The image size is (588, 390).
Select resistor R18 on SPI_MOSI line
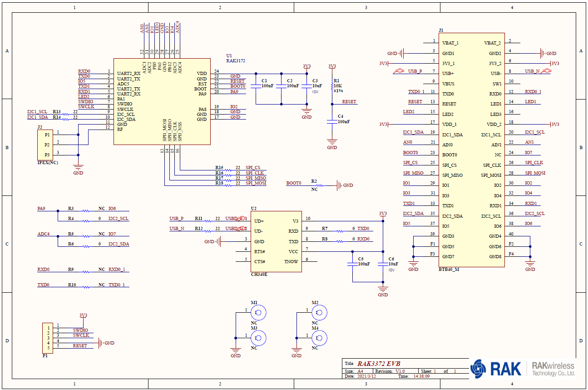[228, 185]
